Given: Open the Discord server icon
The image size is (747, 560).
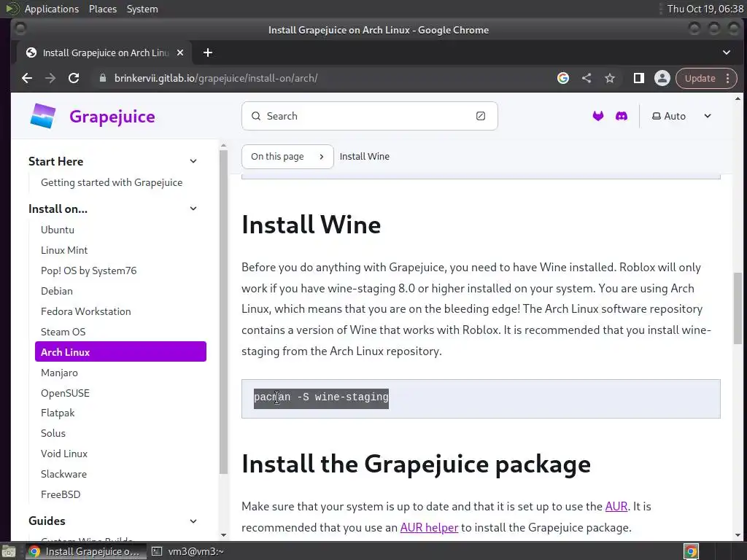Looking at the screenshot, I should (x=622, y=116).
